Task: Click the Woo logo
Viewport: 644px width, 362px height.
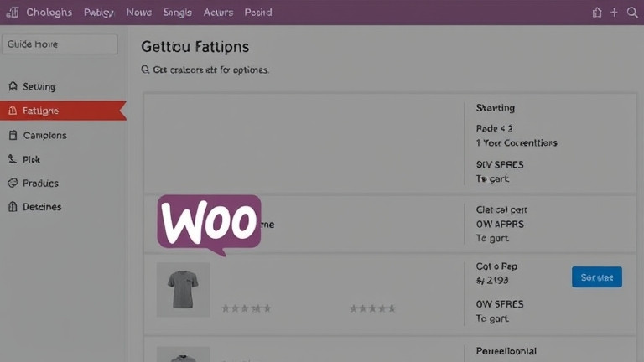Action: coord(209,225)
